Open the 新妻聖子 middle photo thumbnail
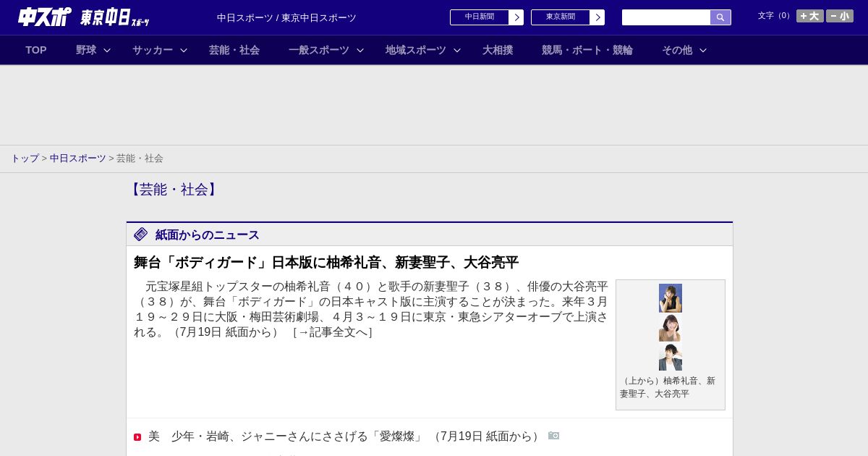 click(671, 327)
